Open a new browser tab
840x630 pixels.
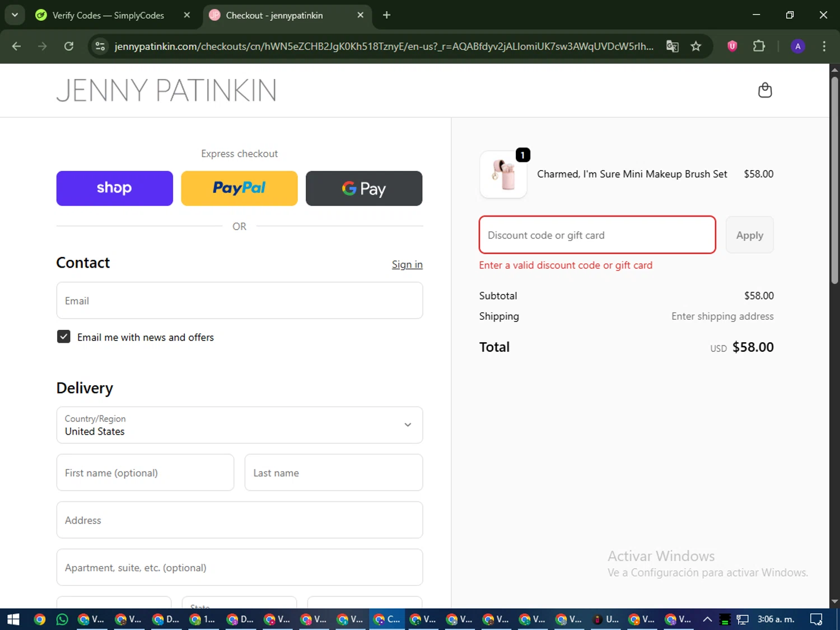386,15
